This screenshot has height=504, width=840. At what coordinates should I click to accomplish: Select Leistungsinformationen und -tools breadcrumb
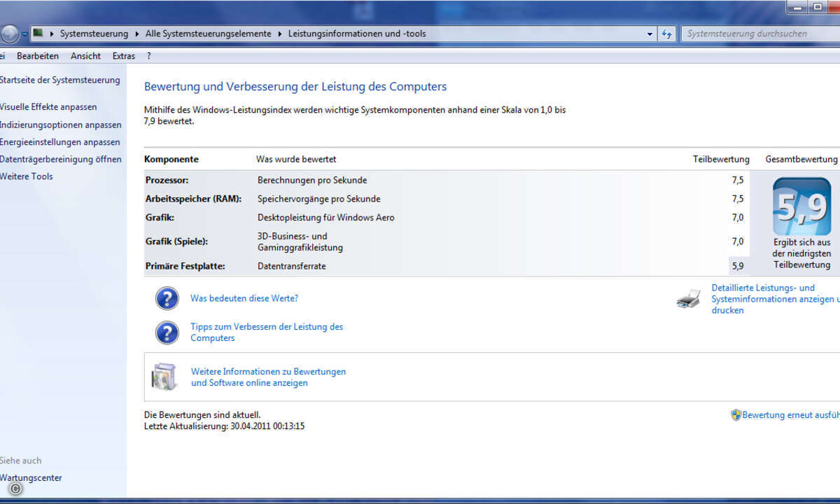(x=357, y=34)
